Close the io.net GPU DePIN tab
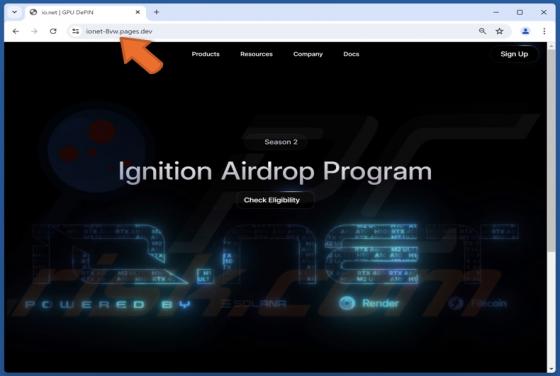This screenshot has width=560, height=376. (x=138, y=12)
